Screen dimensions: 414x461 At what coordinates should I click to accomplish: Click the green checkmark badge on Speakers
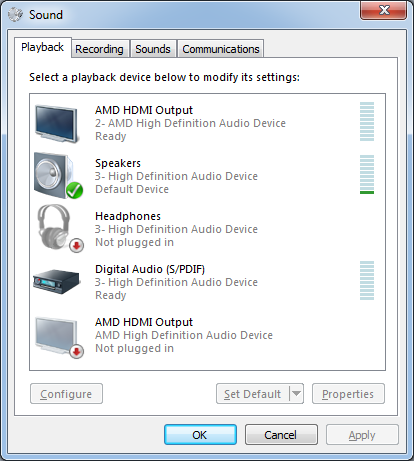click(x=74, y=190)
